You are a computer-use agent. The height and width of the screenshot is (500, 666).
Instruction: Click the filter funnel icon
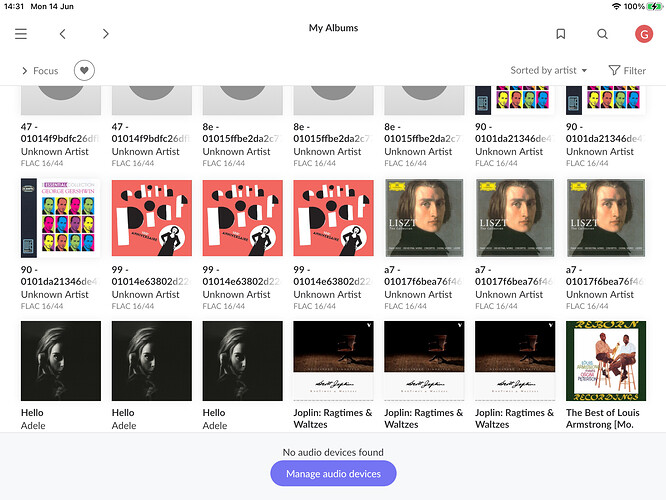[614, 70]
